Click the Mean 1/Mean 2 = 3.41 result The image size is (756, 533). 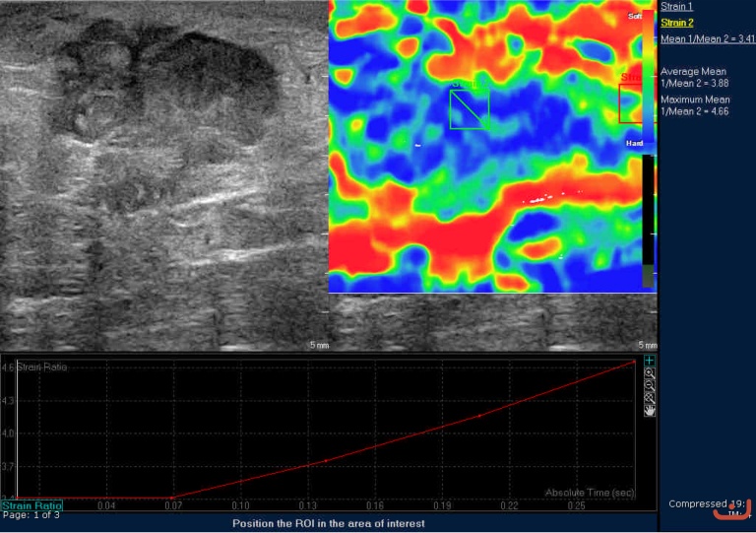click(708, 39)
